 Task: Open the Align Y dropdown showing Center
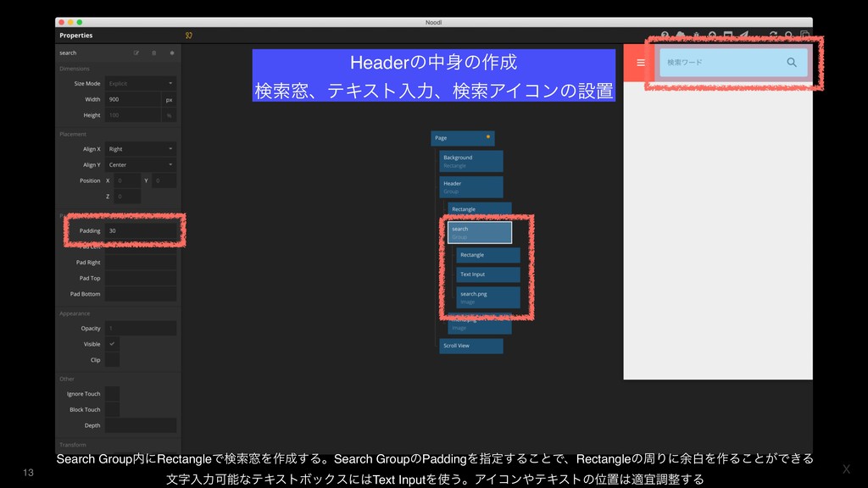click(141, 165)
